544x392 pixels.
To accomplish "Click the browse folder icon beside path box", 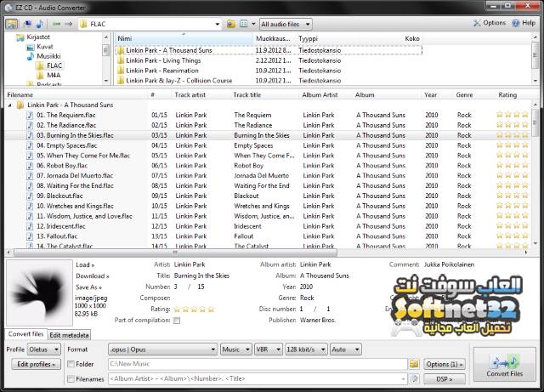I will click(230, 24).
